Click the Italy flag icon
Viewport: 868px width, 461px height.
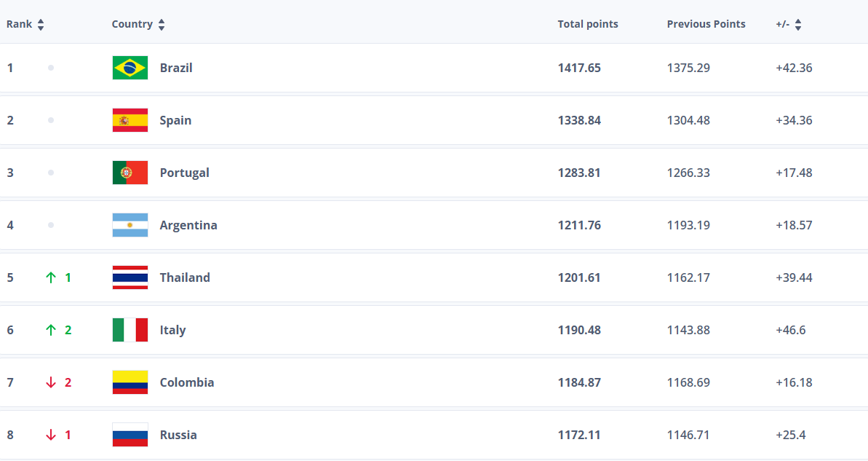(x=130, y=330)
